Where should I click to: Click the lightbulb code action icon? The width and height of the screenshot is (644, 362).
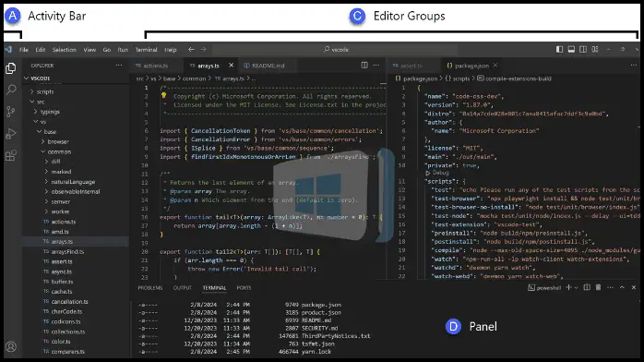coord(163,96)
